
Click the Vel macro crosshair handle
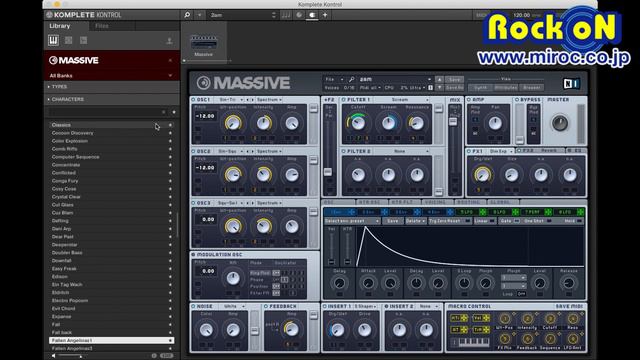point(487,318)
